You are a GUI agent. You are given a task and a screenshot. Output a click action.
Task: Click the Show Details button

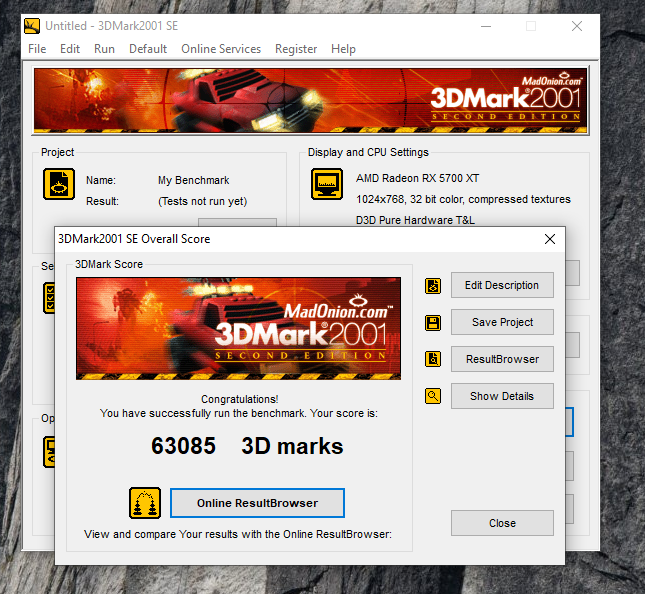click(x=502, y=396)
